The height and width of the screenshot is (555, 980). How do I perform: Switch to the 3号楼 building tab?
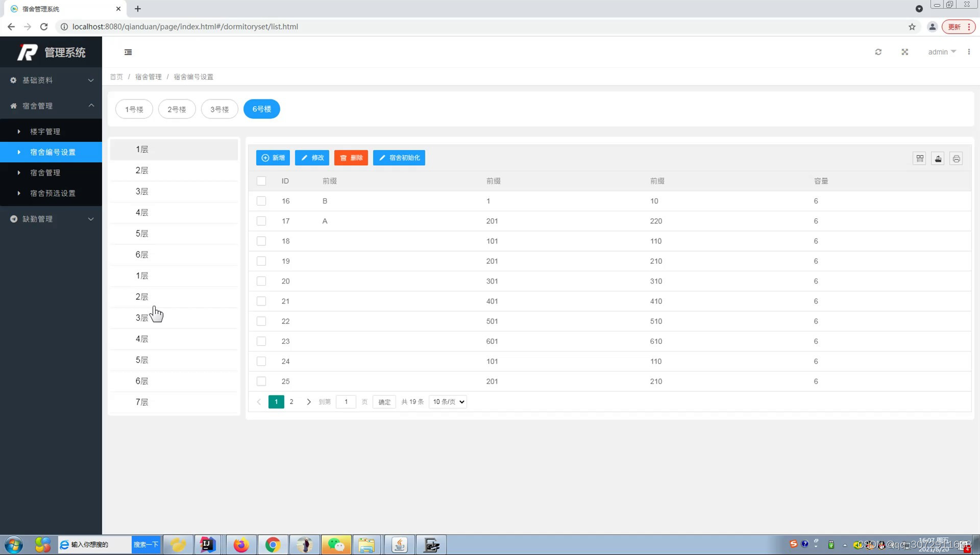click(219, 109)
